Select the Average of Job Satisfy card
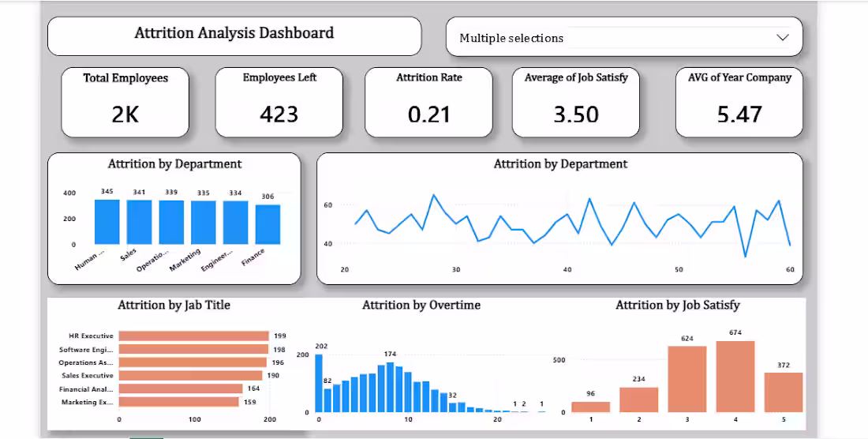The height and width of the screenshot is (439, 868). pos(576,103)
